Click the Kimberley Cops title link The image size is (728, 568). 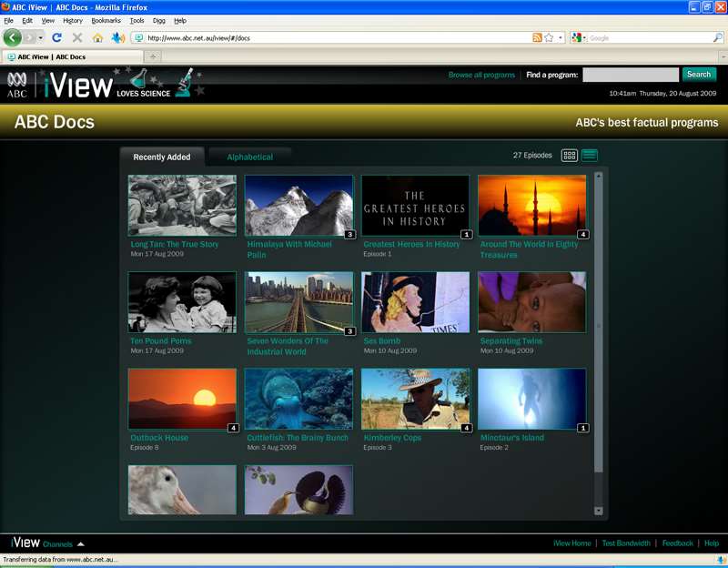point(392,438)
